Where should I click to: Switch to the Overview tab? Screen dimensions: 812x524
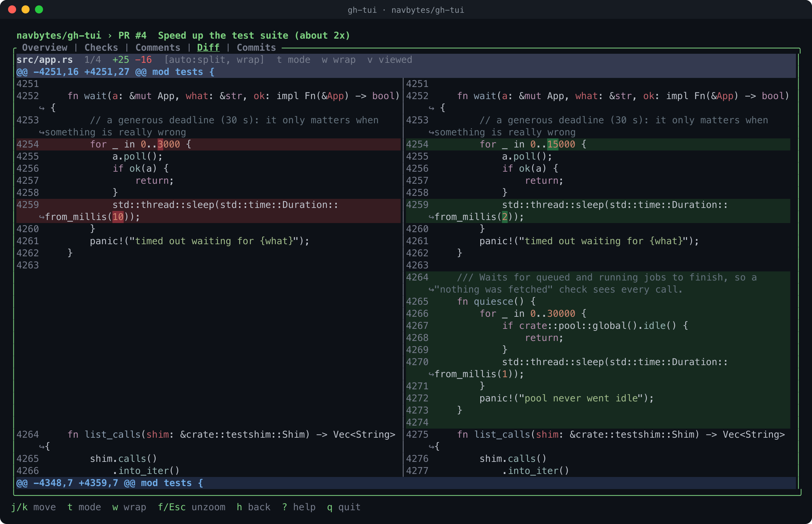45,48
